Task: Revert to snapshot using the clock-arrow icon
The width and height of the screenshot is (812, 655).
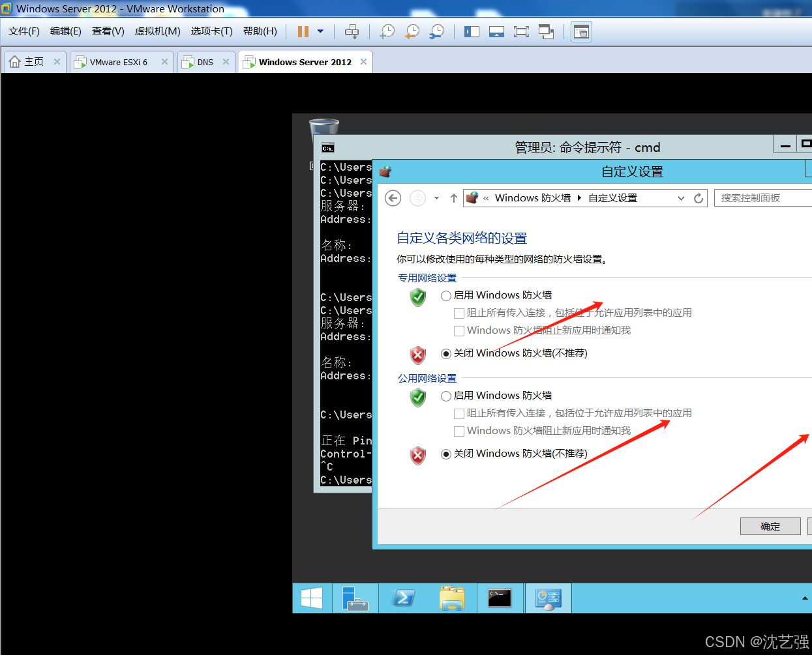Action: coord(412,31)
